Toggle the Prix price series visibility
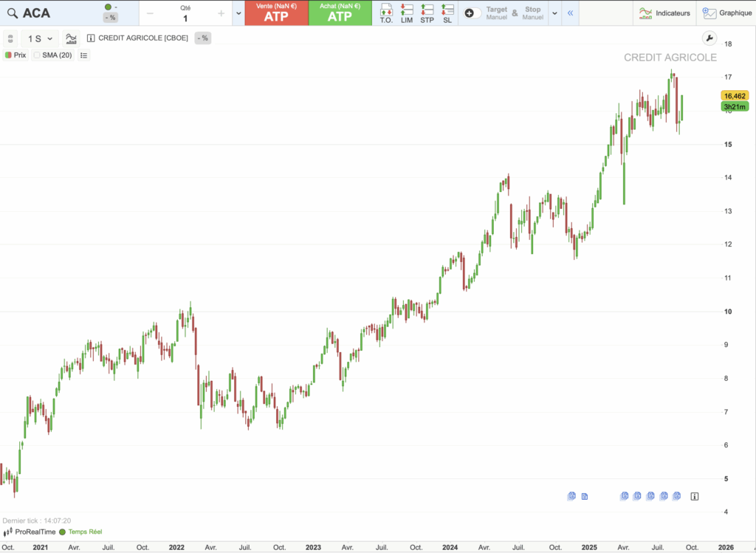756x553 pixels. tap(8, 55)
